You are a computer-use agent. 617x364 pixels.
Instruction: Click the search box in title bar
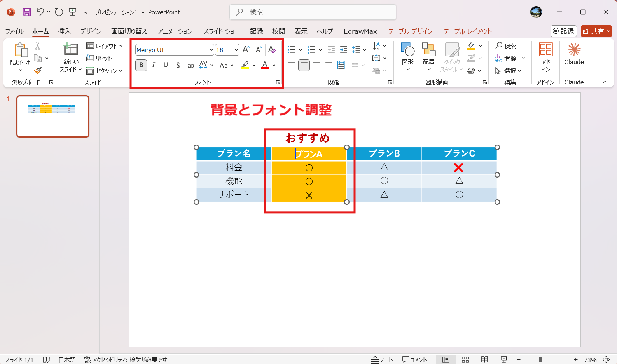(x=313, y=12)
